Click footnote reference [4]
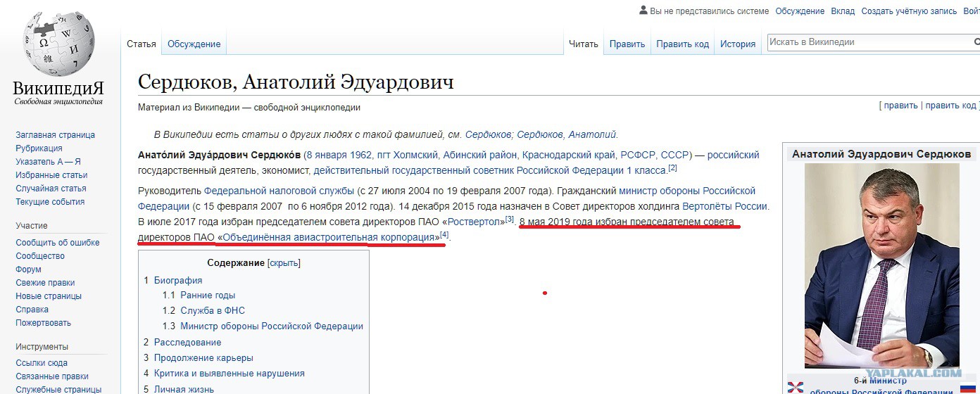The image size is (980, 394). (x=444, y=234)
